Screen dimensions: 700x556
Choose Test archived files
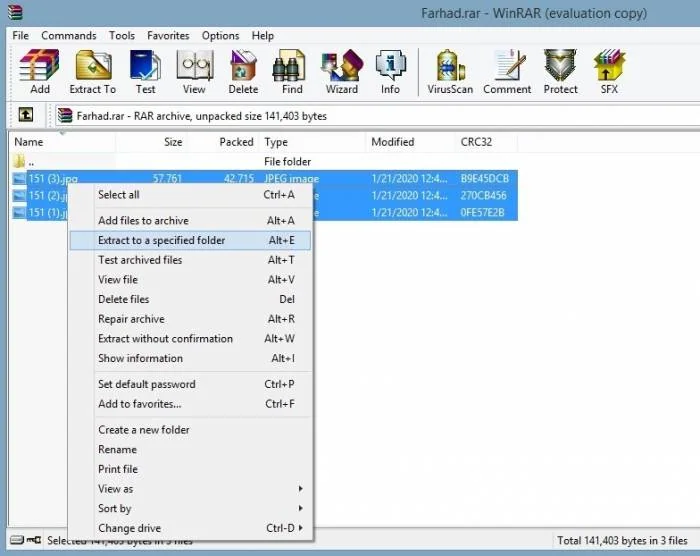click(x=191, y=260)
